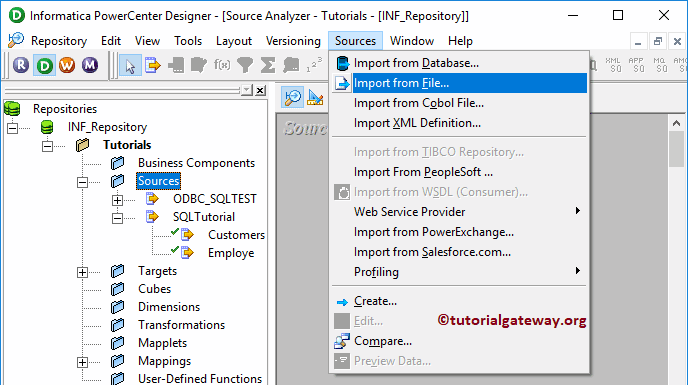Click the APP SQ toolbar icon
This screenshot has width=688, height=385.
click(x=636, y=65)
